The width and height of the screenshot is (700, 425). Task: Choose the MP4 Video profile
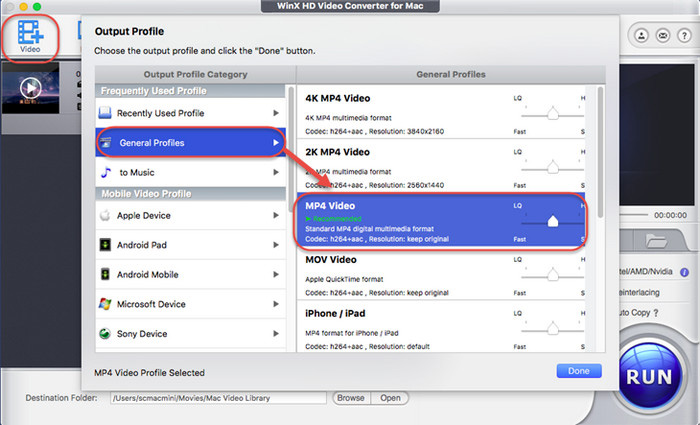pyautogui.click(x=441, y=220)
